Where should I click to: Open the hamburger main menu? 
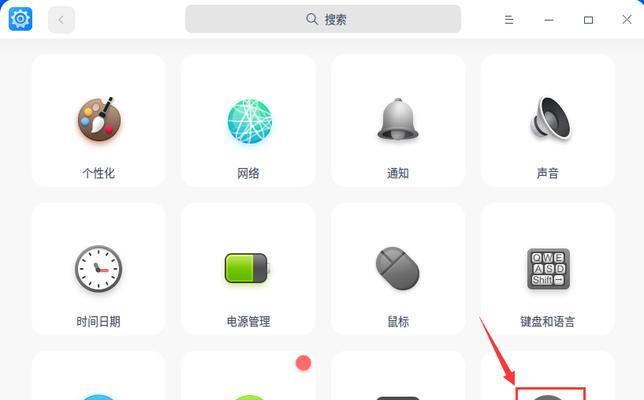pyautogui.click(x=509, y=20)
